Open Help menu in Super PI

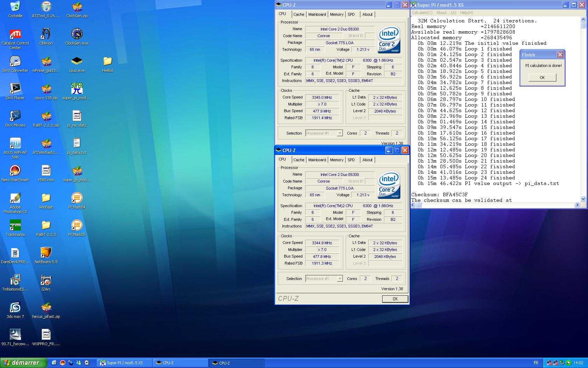[x=467, y=13]
